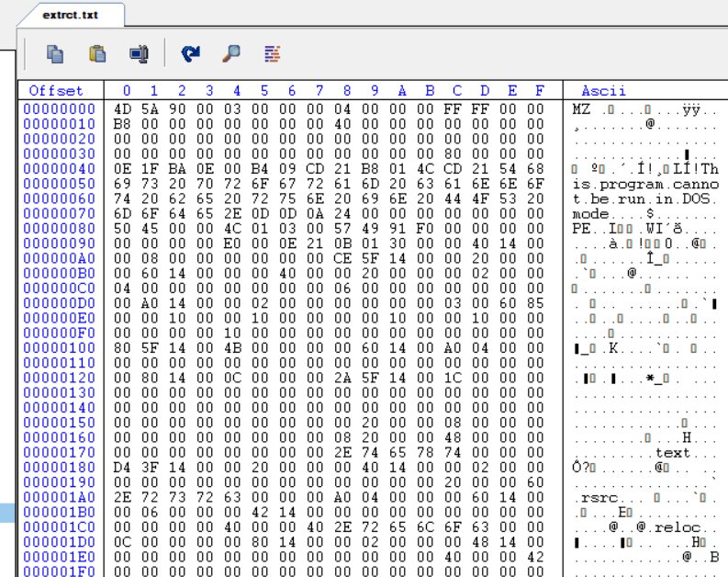
Task: Click the MZ text in the Ascii column
Action: point(582,108)
